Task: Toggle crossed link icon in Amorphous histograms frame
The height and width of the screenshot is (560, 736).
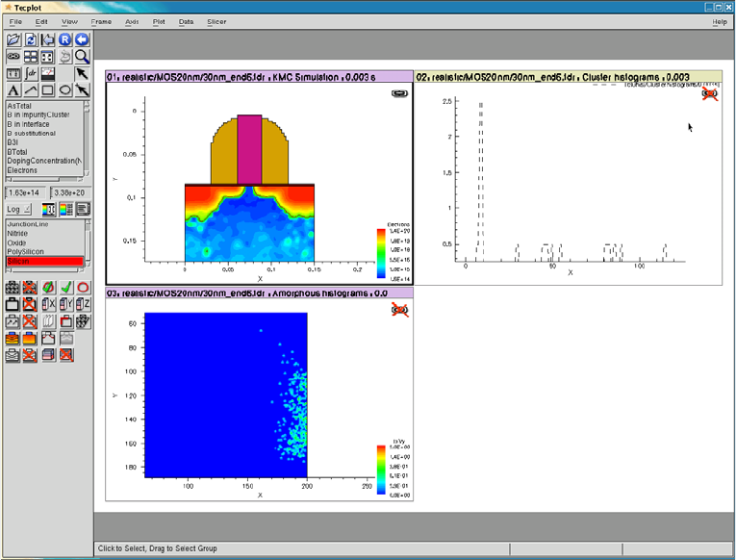Action: [x=398, y=309]
